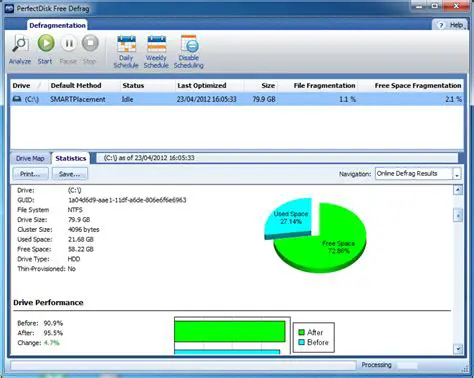Click the GUID value text
Screen dimensions: 474x378
point(127,200)
